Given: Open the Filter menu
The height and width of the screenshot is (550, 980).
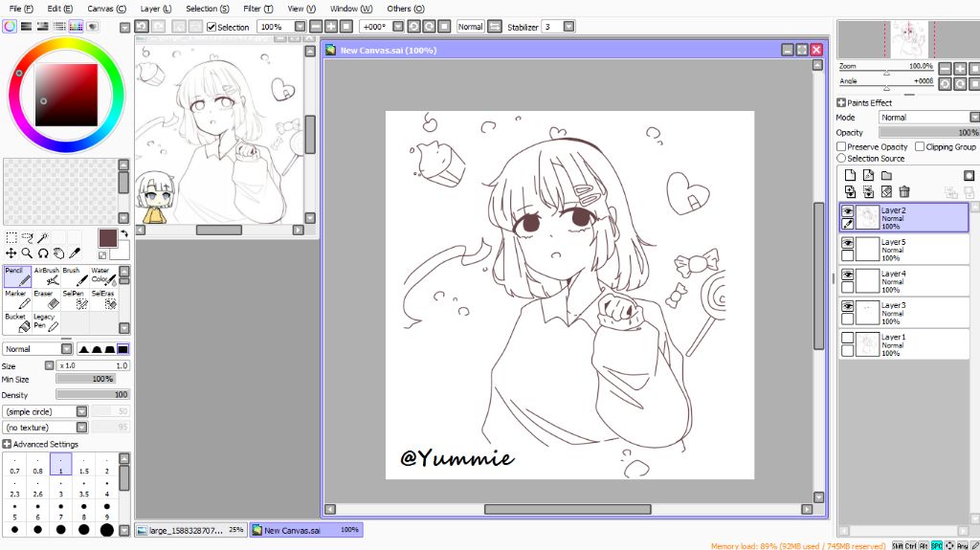Looking at the screenshot, I should click(258, 9).
